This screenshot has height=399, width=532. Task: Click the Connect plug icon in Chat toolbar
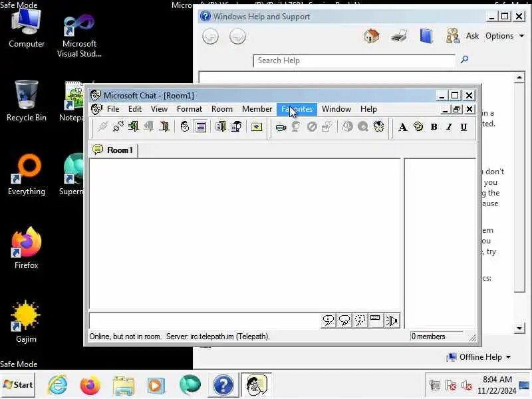pos(103,127)
